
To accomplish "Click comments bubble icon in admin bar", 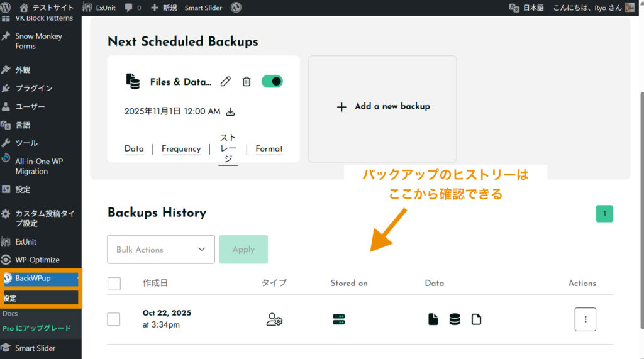I will tap(128, 8).
